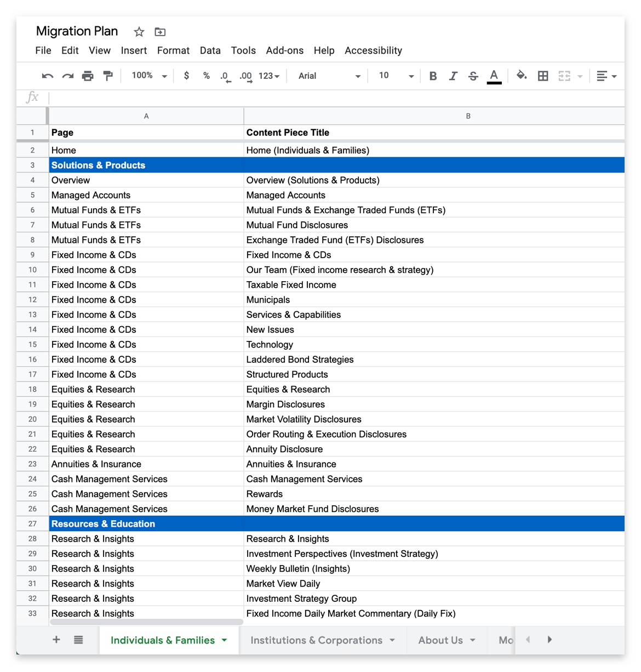
Task: Select cell 'Investment Strategy Group'
Action: tap(434, 599)
